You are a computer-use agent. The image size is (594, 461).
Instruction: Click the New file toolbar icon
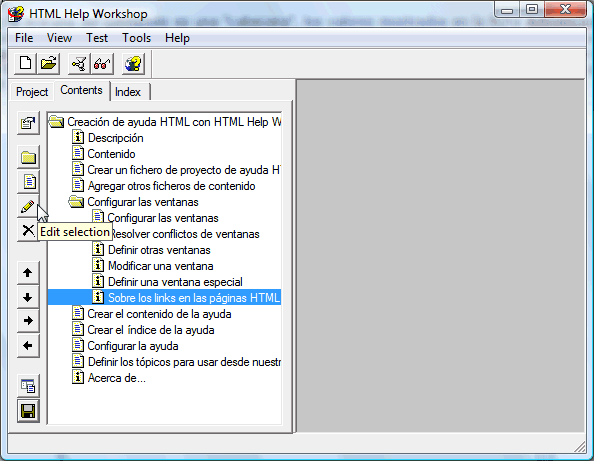coord(25,63)
